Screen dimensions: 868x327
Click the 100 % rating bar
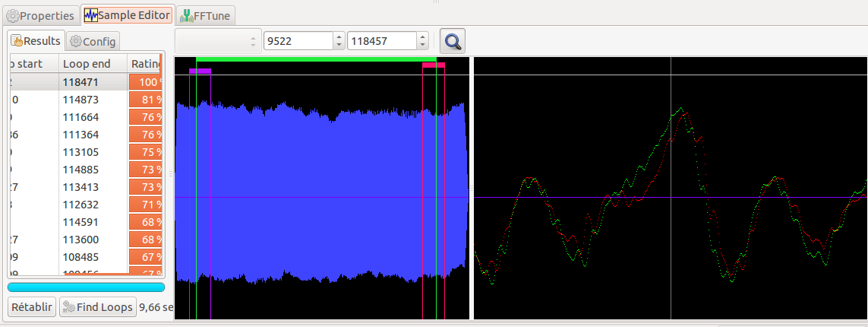[x=146, y=82]
